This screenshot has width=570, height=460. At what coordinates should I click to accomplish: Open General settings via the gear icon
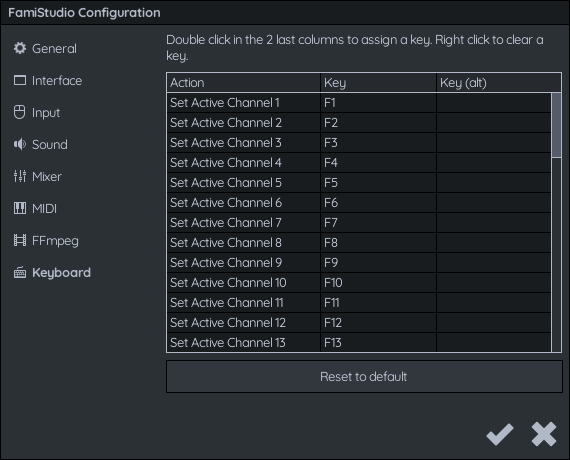pyautogui.click(x=20, y=48)
